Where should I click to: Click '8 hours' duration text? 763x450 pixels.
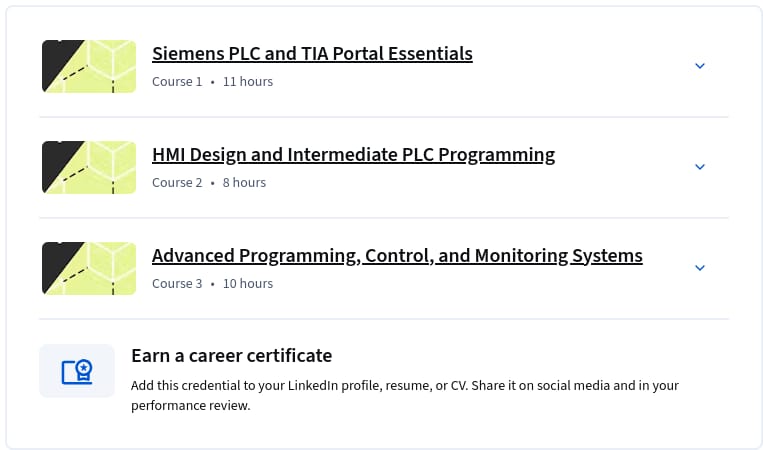244,183
